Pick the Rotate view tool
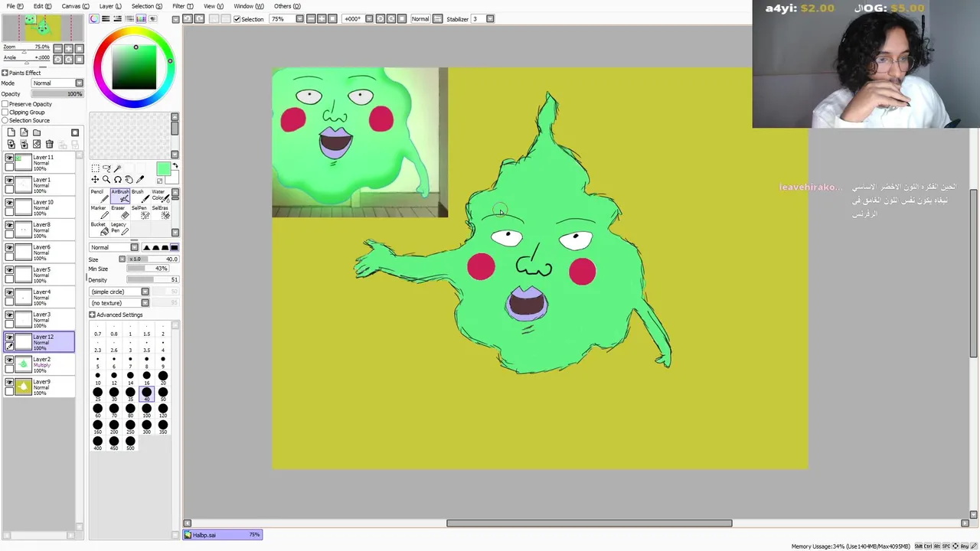Image resolution: width=980 pixels, height=551 pixels. (x=118, y=180)
